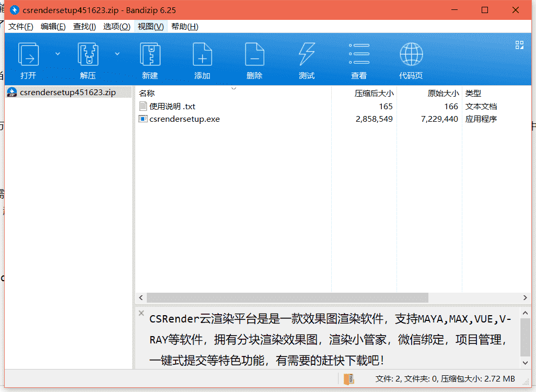The width and height of the screenshot is (536, 392).
Task: Open the 视图(V) menu
Action: click(x=150, y=27)
